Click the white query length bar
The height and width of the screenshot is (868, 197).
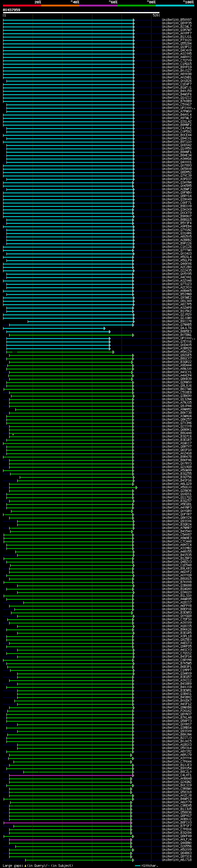81,13
